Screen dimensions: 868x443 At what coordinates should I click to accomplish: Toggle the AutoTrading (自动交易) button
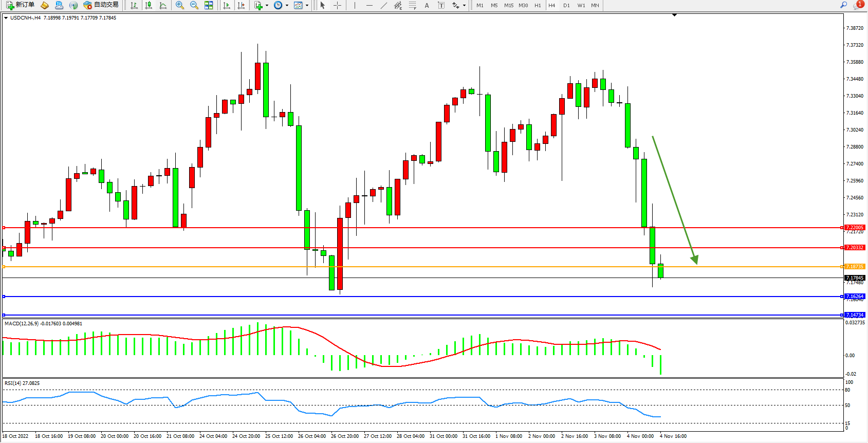click(x=101, y=5)
